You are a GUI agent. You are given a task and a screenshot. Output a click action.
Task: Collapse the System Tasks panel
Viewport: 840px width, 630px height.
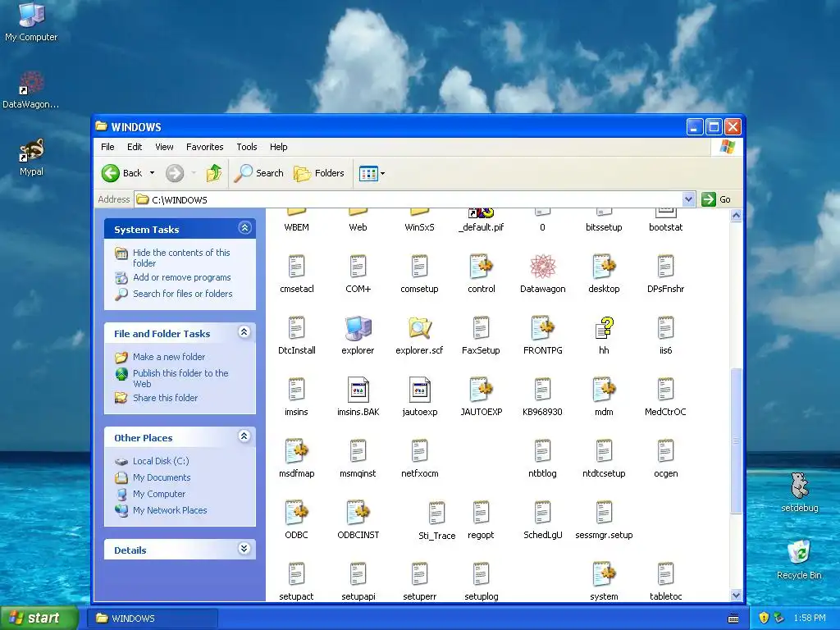(x=244, y=228)
